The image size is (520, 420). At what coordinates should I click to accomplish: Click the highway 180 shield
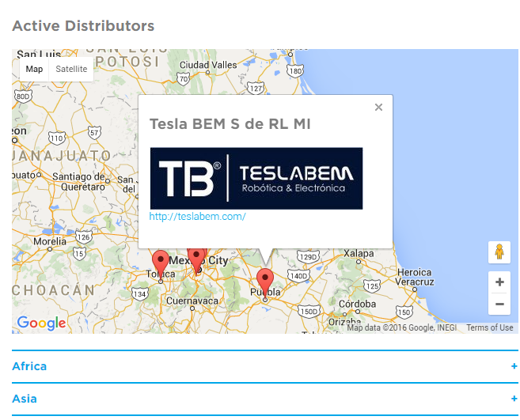click(x=295, y=71)
